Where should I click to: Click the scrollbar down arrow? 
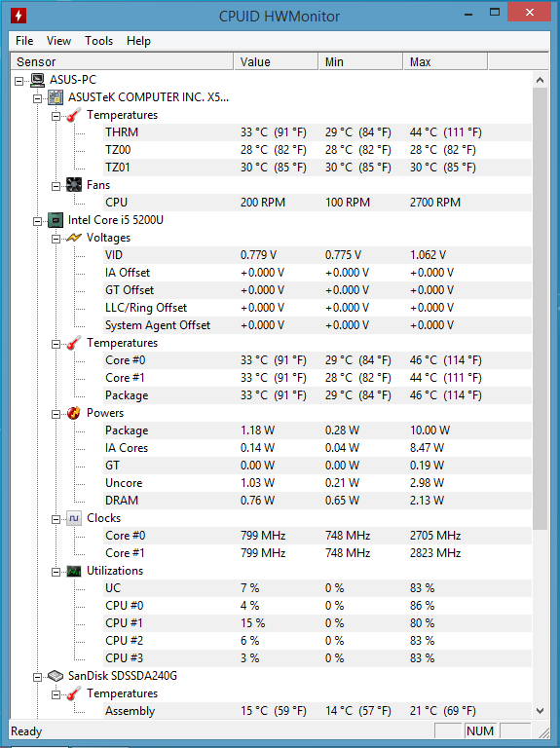(x=540, y=711)
